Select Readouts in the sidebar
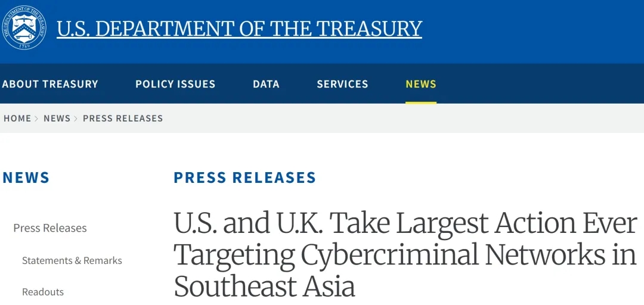Image resolution: width=644 pixels, height=305 pixels. [43, 292]
